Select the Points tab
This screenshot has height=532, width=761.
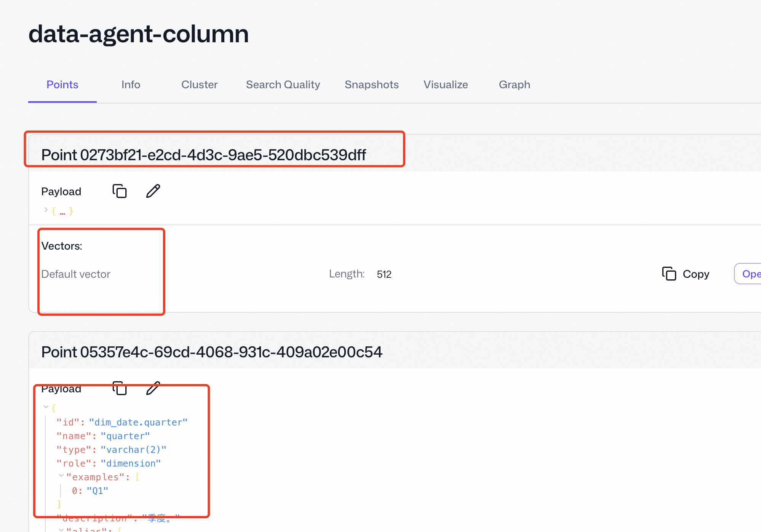[x=62, y=84]
